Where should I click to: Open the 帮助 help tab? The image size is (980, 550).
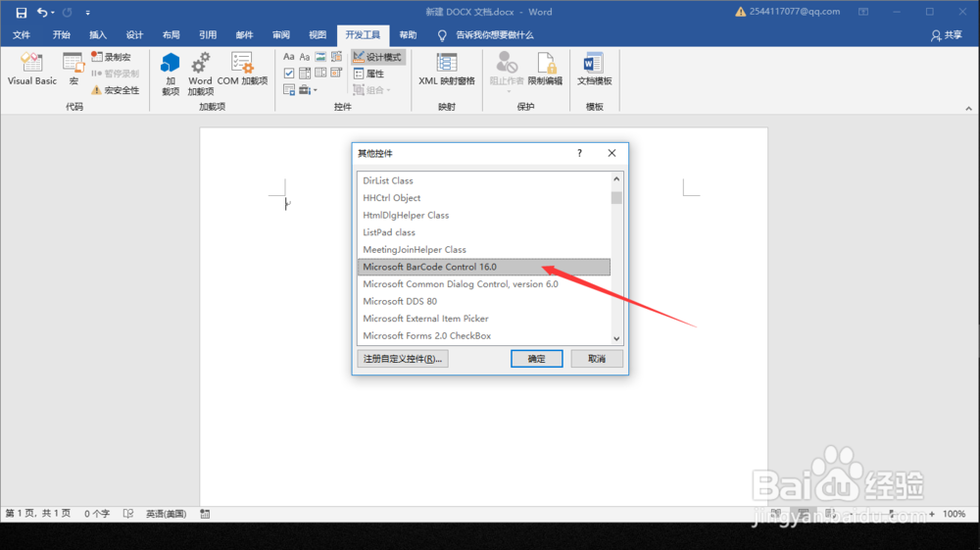[408, 35]
